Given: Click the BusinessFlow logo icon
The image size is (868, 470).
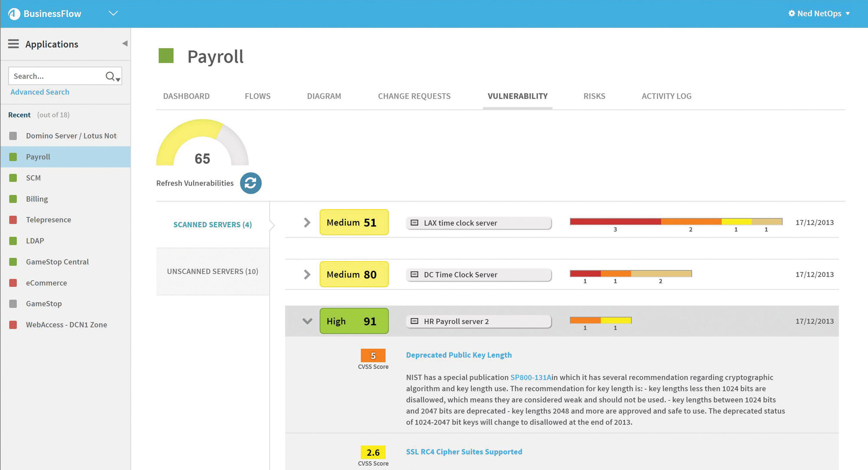Looking at the screenshot, I should [14, 14].
